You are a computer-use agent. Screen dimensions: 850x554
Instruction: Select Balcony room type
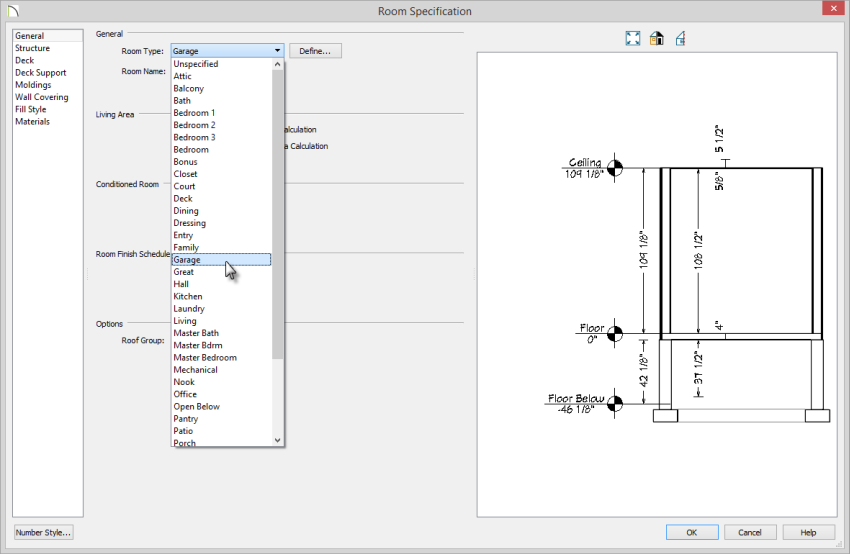[x=221, y=88]
